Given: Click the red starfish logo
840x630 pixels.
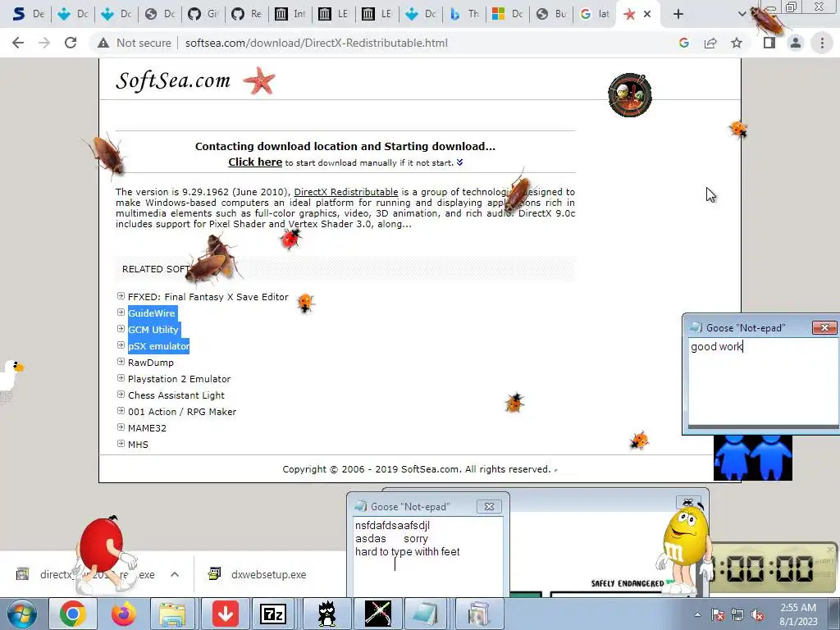Looking at the screenshot, I should tap(258, 81).
